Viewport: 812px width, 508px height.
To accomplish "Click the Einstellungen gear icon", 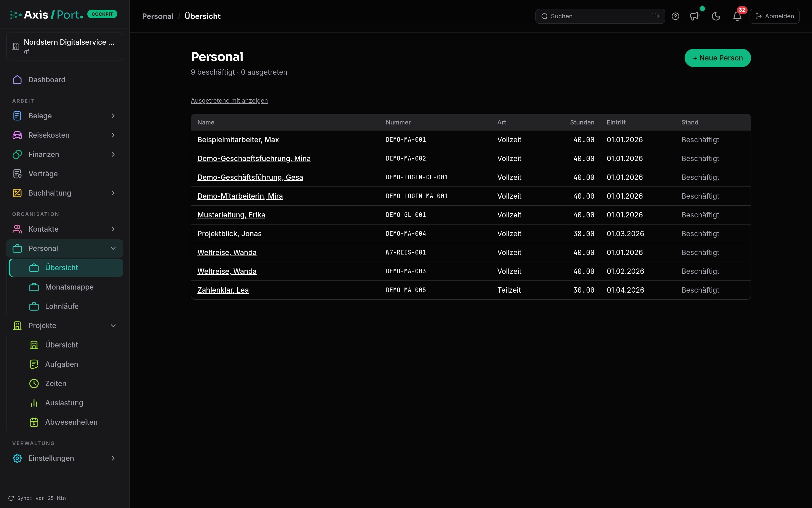I will point(17,458).
